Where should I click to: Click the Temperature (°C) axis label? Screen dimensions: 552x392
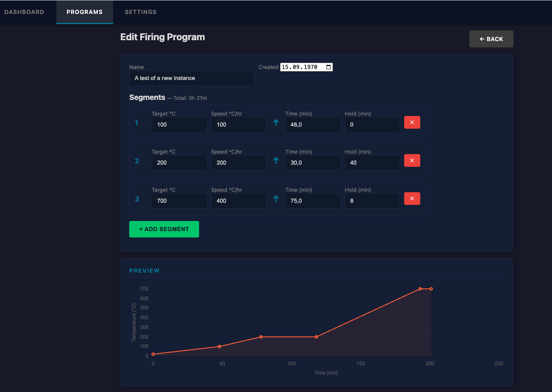[134, 322]
